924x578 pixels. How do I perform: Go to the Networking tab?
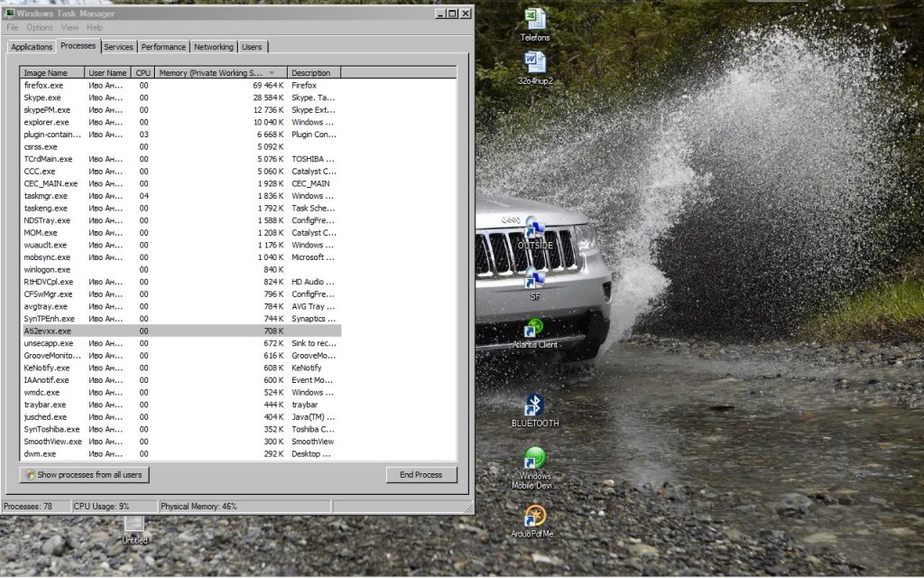214,47
